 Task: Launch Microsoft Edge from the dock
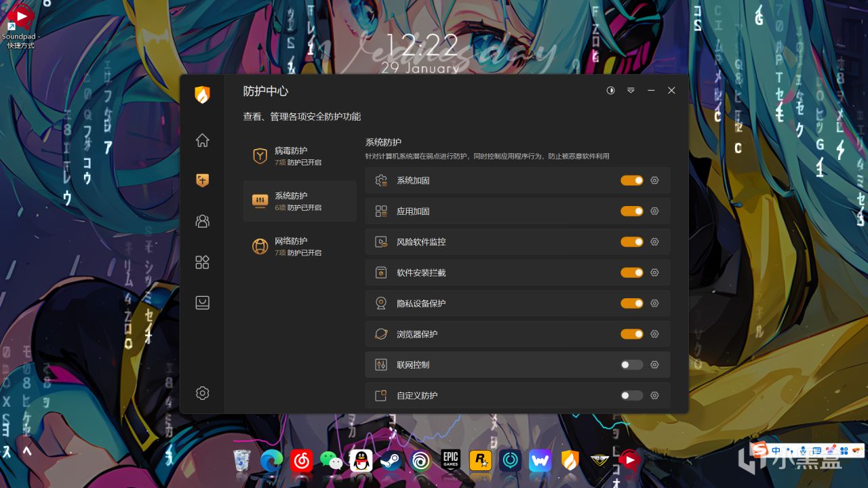coord(271,461)
